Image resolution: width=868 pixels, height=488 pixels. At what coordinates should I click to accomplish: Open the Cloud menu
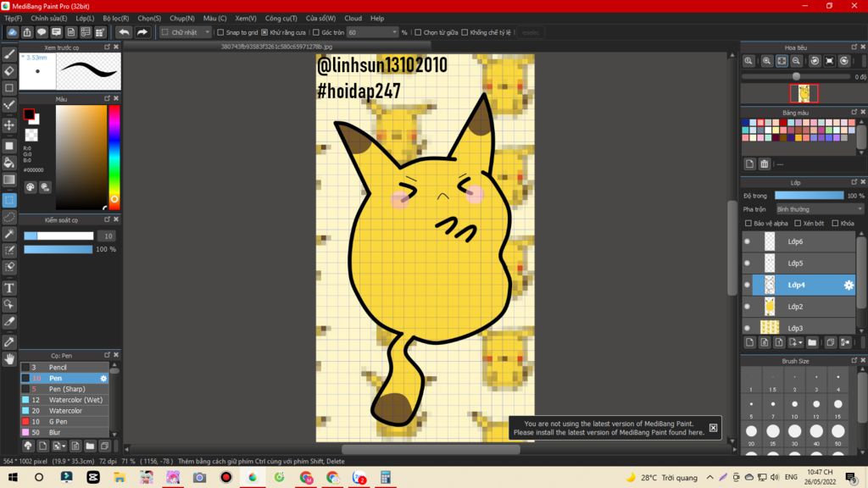point(353,19)
